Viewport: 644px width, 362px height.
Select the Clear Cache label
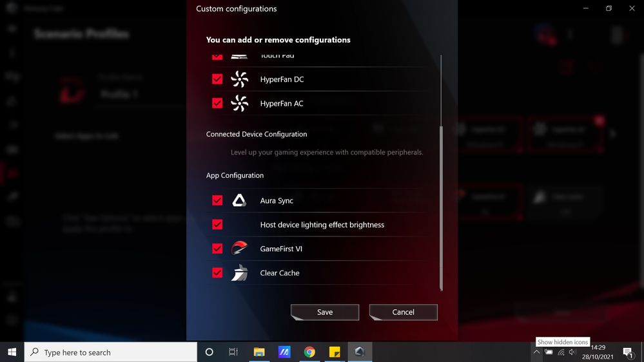[280, 273]
